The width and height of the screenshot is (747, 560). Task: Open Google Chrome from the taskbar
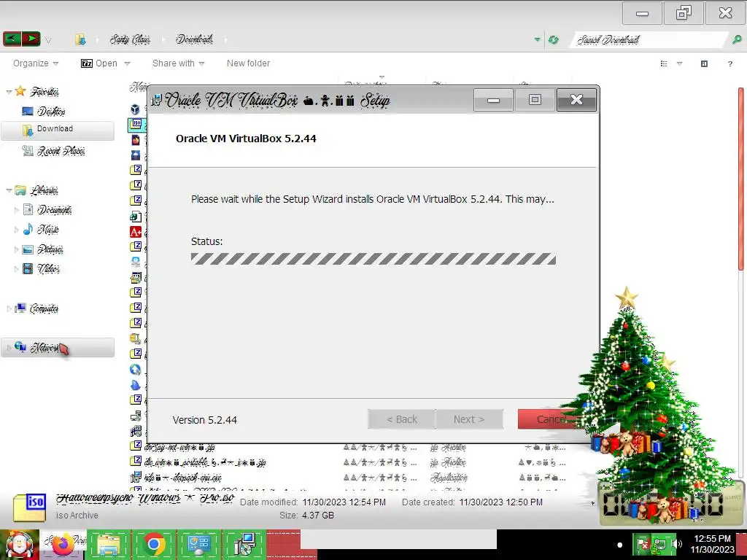[153, 545]
